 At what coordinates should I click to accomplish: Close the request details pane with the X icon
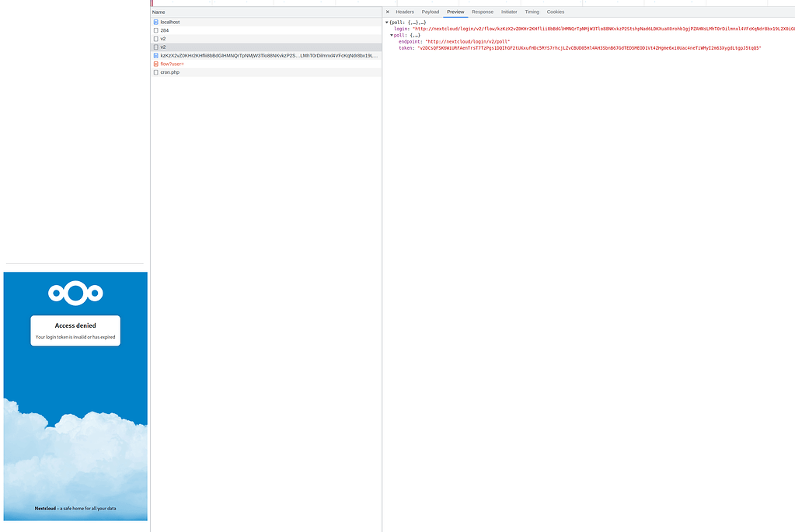[387, 12]
